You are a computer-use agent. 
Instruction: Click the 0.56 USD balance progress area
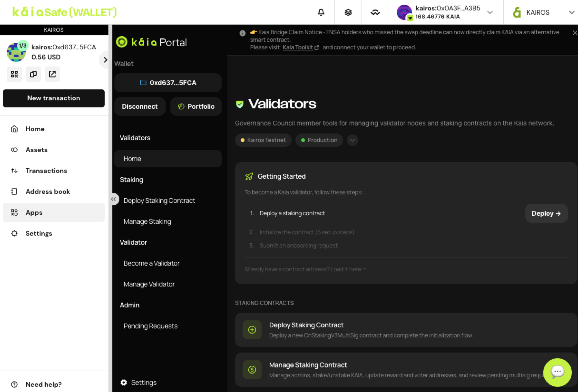(x=46, y=57)
